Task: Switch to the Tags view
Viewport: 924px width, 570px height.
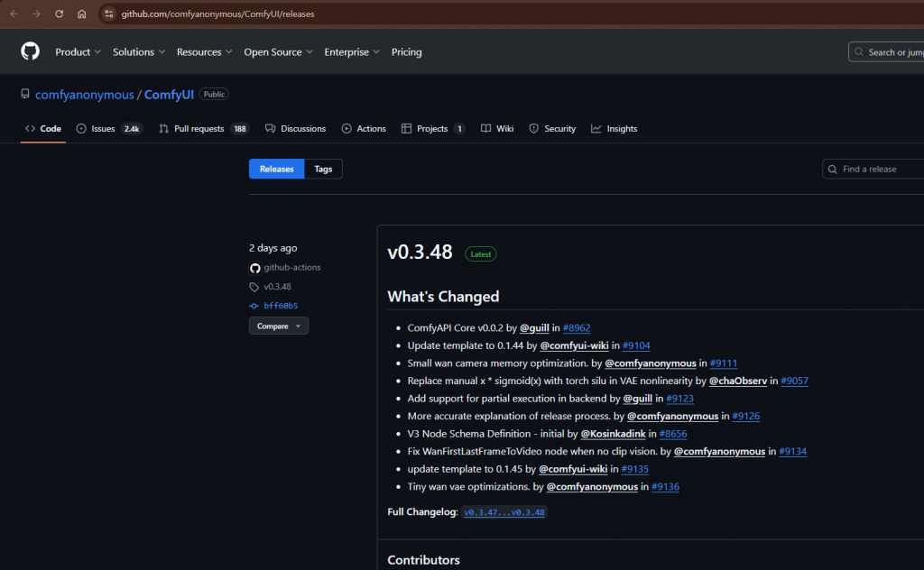Action: (x=323, y=169)
